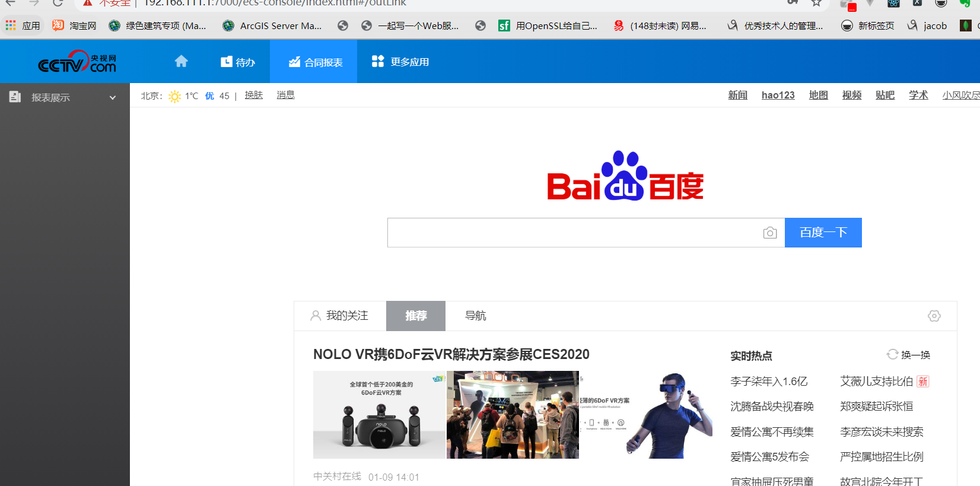Click the weather sun icon
The height and width of the screenshot is (486, 980).
point(174,96)
